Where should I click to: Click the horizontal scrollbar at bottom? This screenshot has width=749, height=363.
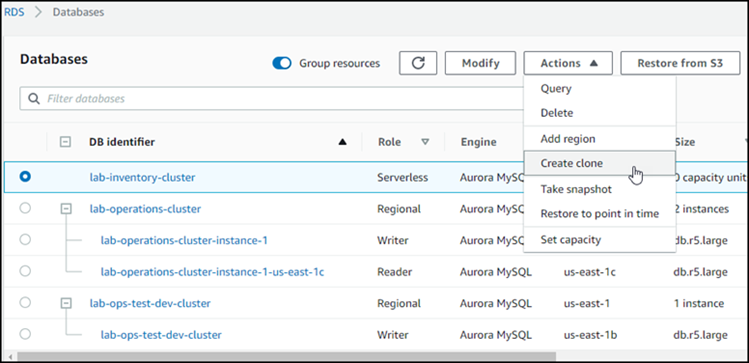287,356
